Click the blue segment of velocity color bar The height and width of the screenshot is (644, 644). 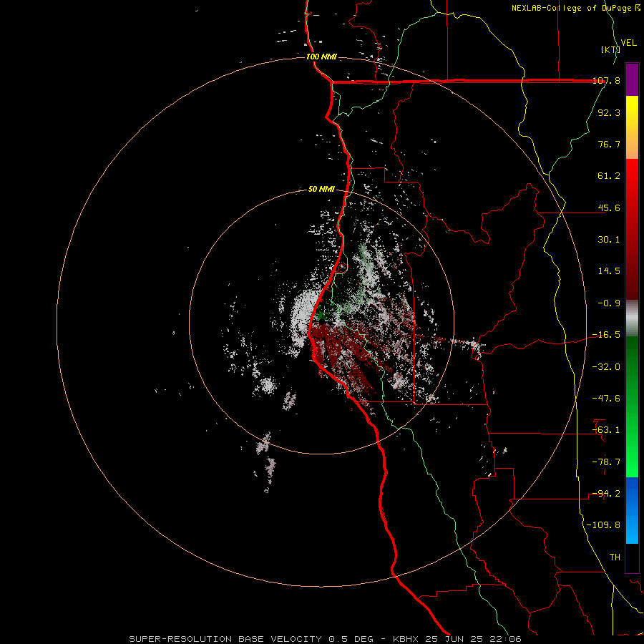tap(632, 510)
